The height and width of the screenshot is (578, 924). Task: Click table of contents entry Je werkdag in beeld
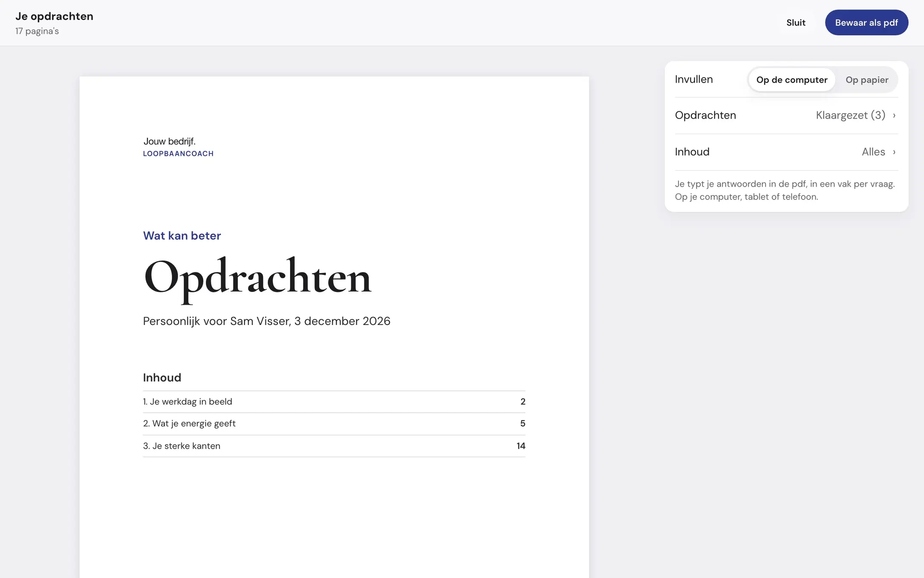coord(334,402)
